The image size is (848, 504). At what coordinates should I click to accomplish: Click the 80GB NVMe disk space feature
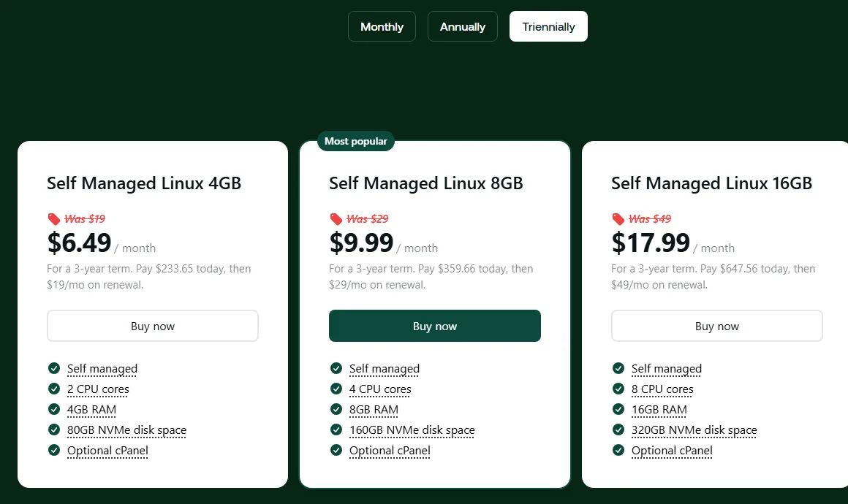tap(126, 430)
